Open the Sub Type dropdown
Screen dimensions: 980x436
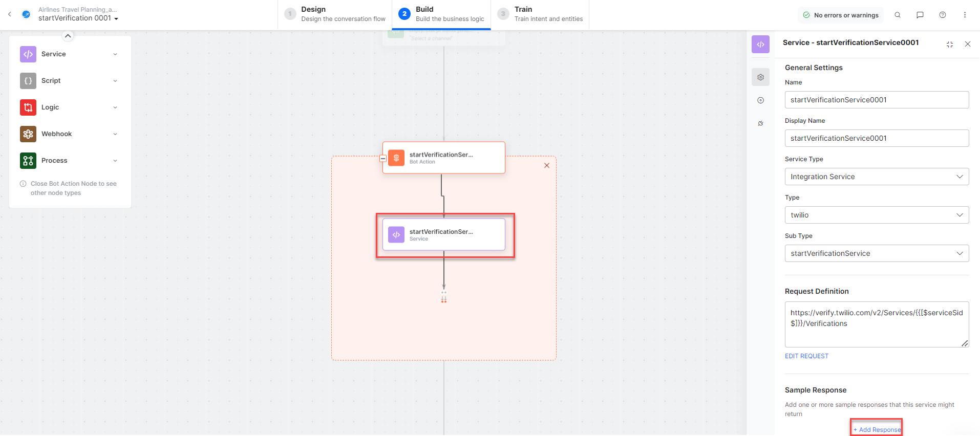(x=877, y=253)
